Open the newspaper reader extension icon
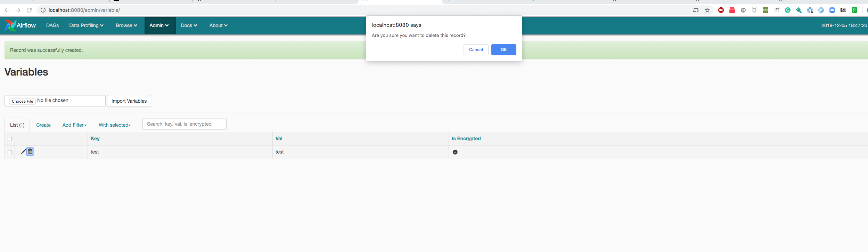868x252 pixels. (x=843, y=10)
